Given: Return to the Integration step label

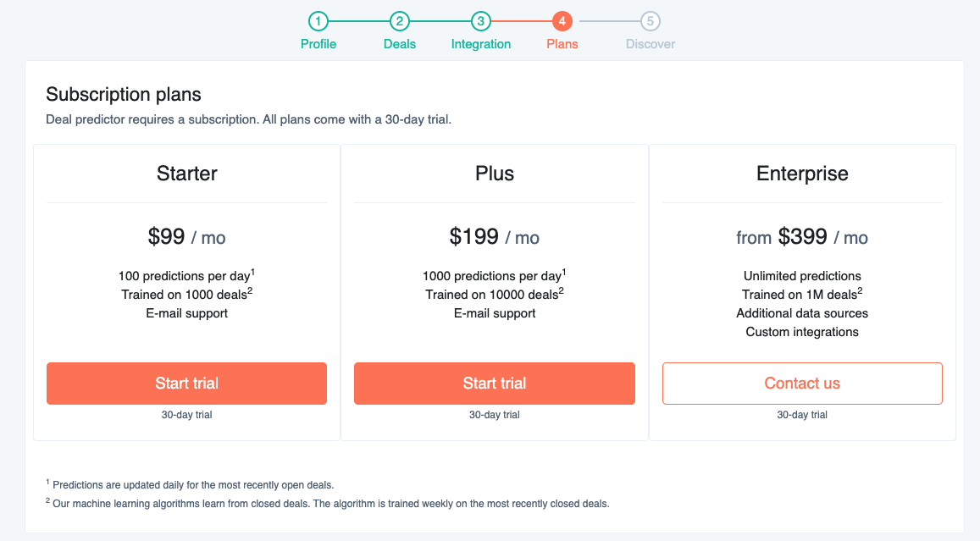Looking at the screenshot, I should coord(481,44).
